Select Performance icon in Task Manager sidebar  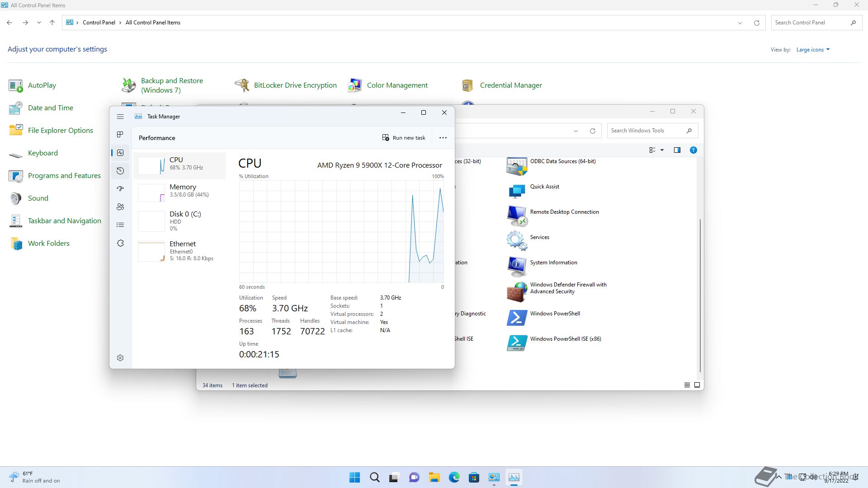tap(120, 153)
